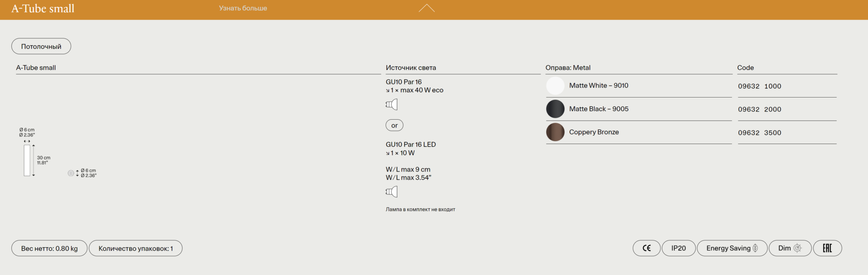Select product code 09632 1000

pyautogui.click(x=759, y=86)
